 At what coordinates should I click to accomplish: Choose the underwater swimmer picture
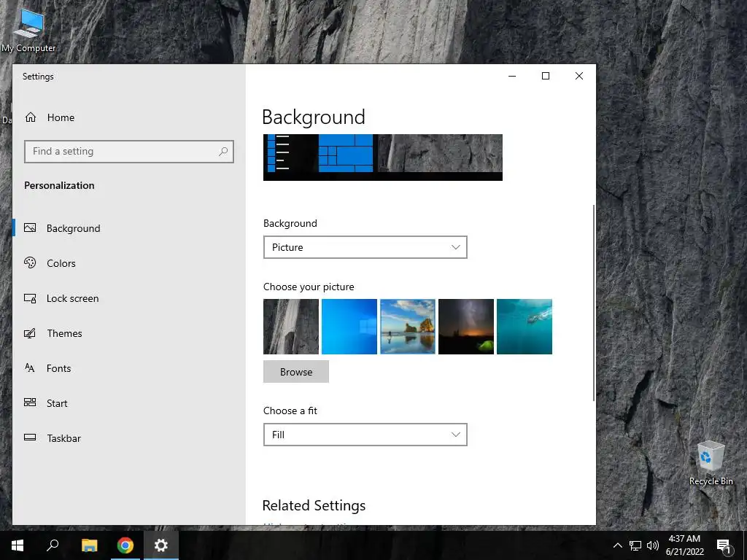pyautogui.click(x=525, y=327)
